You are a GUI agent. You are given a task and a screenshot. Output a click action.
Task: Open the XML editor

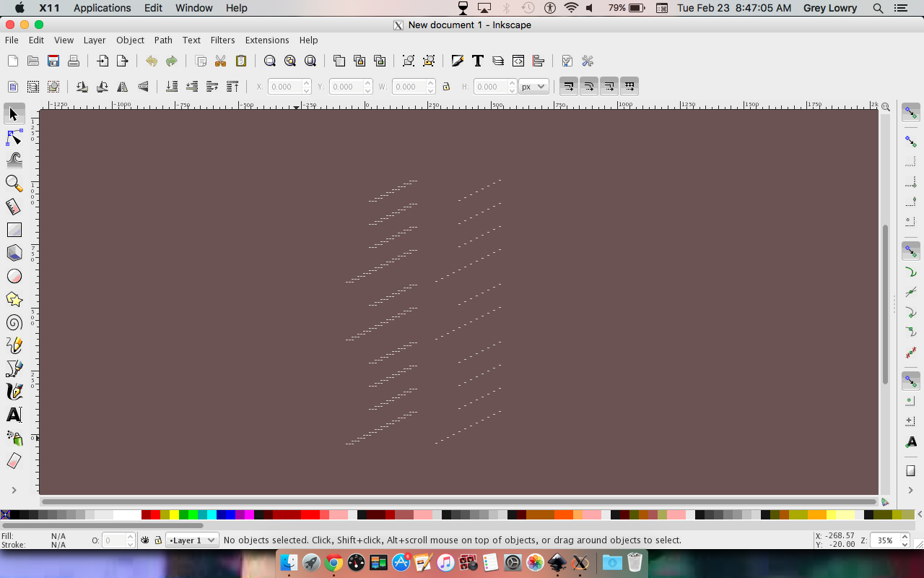[518, 61]
